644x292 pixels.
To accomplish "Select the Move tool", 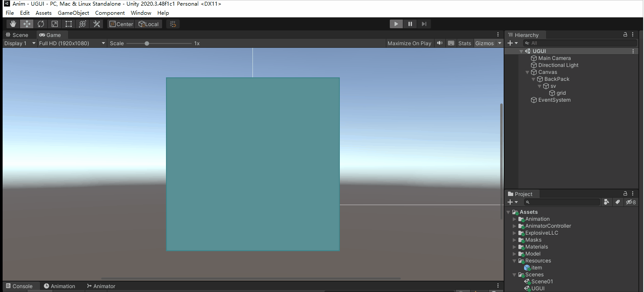I will pos(27,24).
